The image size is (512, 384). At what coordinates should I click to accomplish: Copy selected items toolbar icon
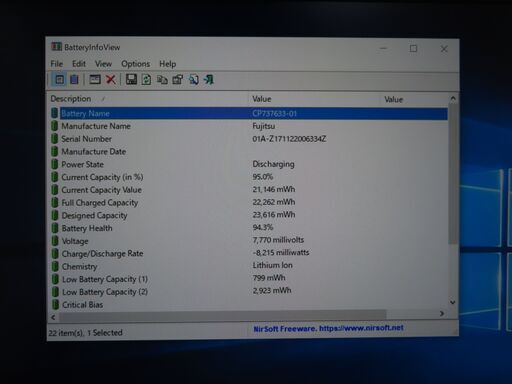pyautogui.click(x=162, y=79)
